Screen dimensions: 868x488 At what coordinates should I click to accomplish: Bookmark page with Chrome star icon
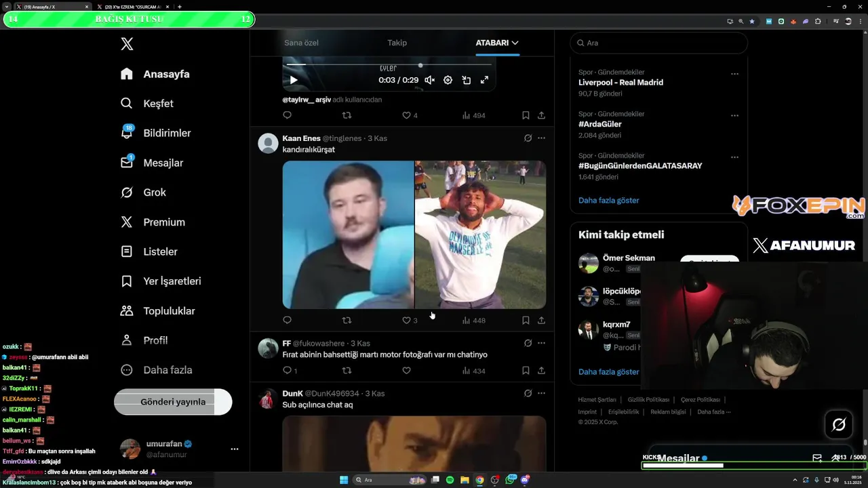pos(752,21)
